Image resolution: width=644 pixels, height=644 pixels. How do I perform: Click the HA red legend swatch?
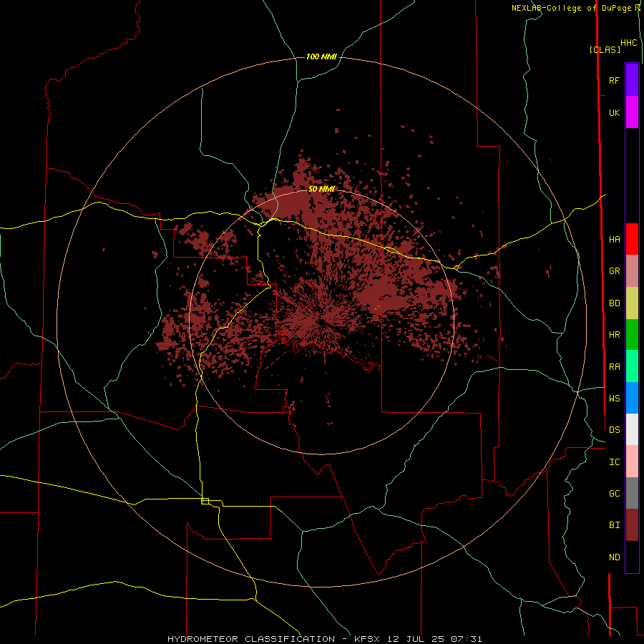click(632, 239)
